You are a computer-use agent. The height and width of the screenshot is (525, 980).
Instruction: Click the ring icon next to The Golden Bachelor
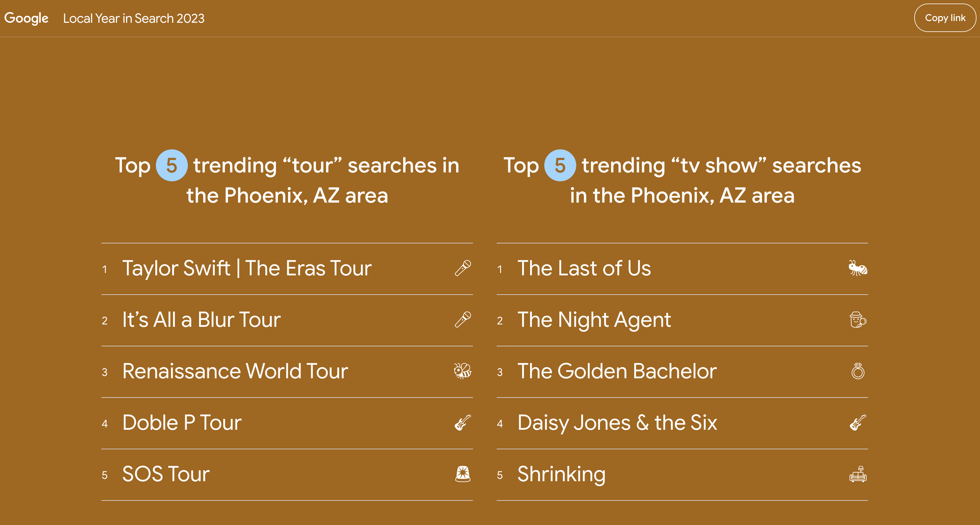(858, 371)
